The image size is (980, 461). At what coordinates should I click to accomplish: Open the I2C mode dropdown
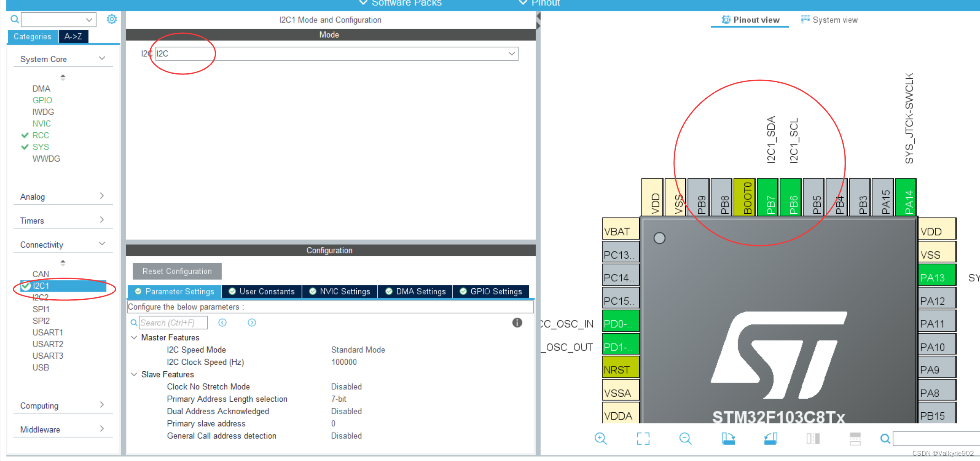pos(512,54)
